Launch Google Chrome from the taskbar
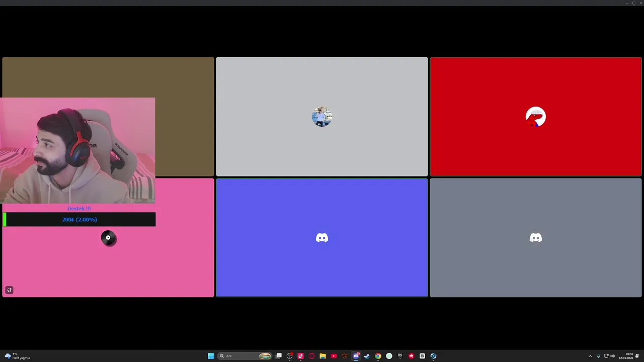 click(378, 356)
